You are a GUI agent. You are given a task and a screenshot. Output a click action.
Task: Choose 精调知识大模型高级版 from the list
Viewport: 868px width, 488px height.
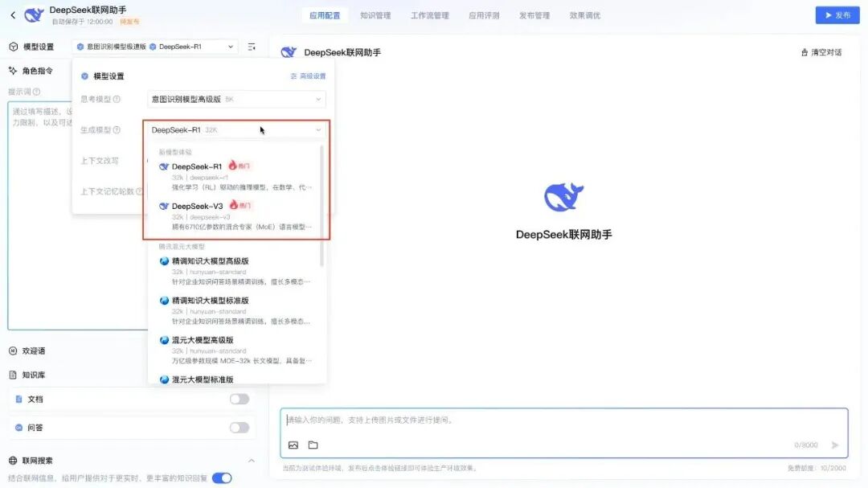235,271
